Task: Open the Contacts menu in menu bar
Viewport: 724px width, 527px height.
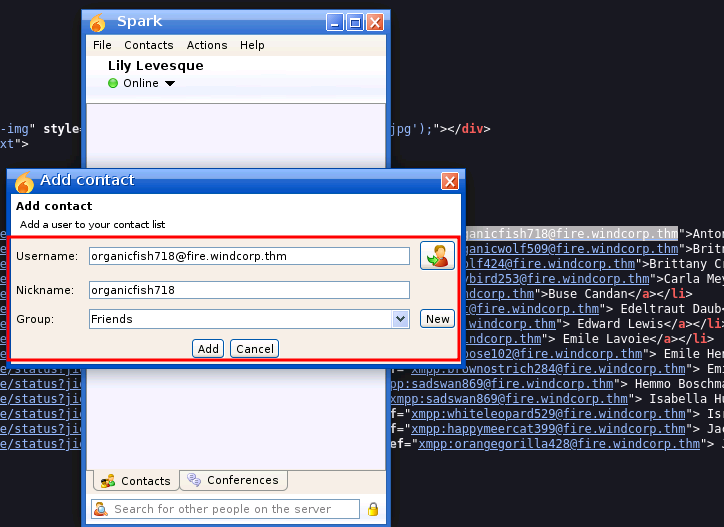Action: [x=149, y=45]
